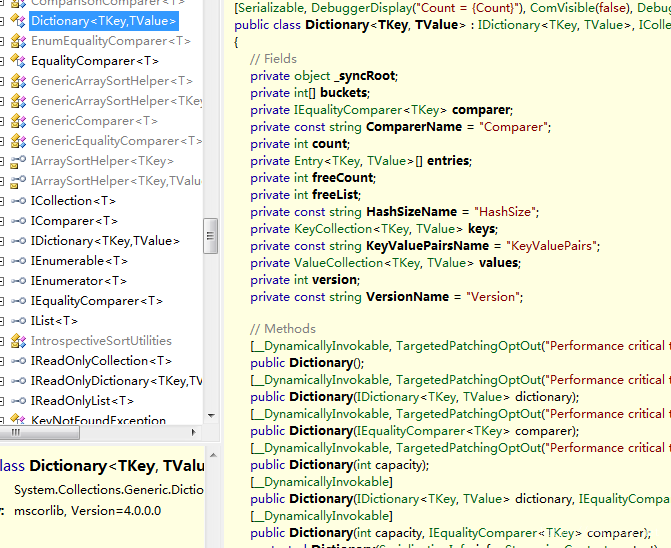Click the tree scrollbar down arrow

click(x=211, y=416)
